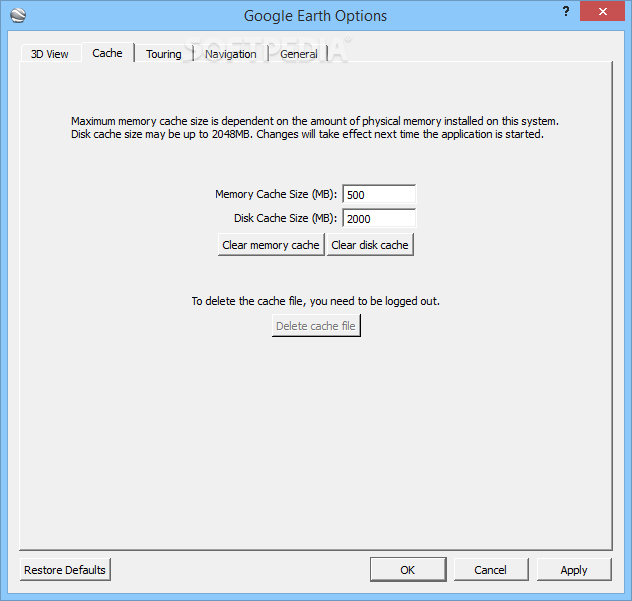Viewport: 632px width, 601px height.
Task: Click the Memory Cache Size input field
Action: click(379, 194)
